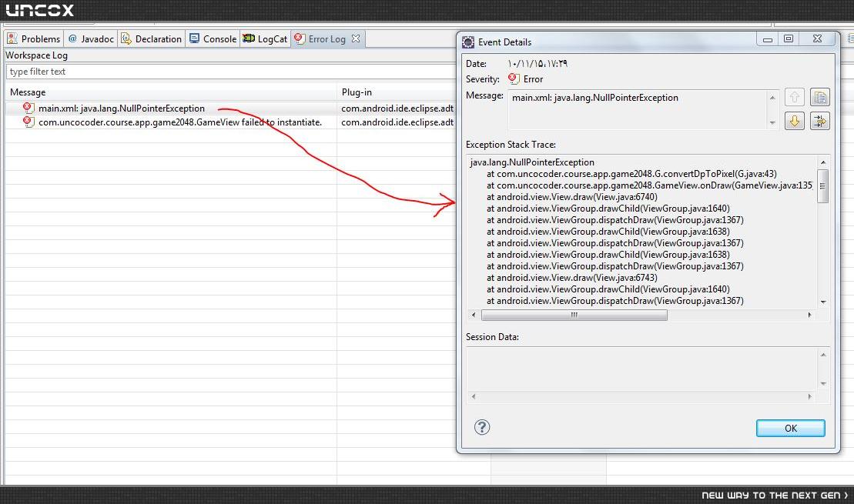Viewport: 854px width, 504px height.
Task: Click the Declaration tab icon
Action: 126,38
